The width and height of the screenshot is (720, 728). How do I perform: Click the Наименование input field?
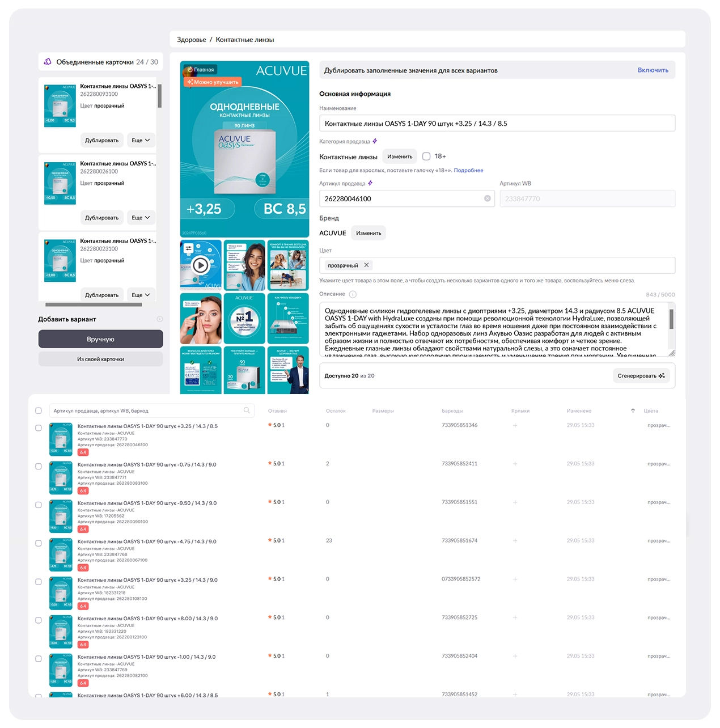click(x=497, y=123)
